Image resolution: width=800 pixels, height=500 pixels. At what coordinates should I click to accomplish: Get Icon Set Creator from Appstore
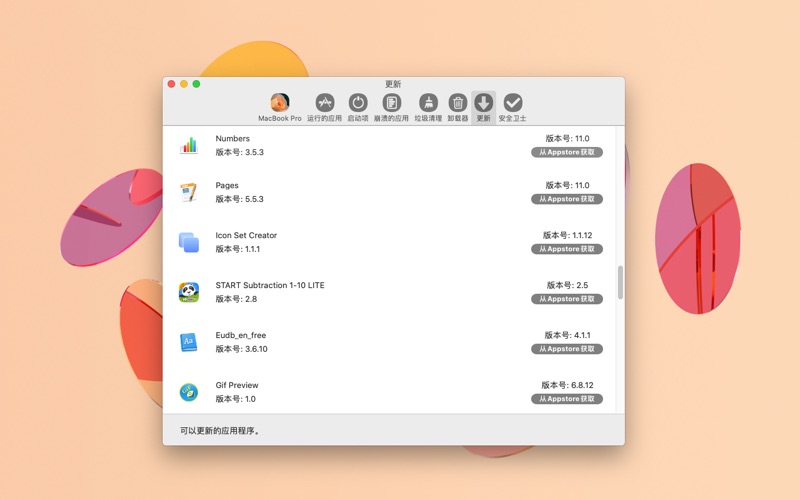567,249
